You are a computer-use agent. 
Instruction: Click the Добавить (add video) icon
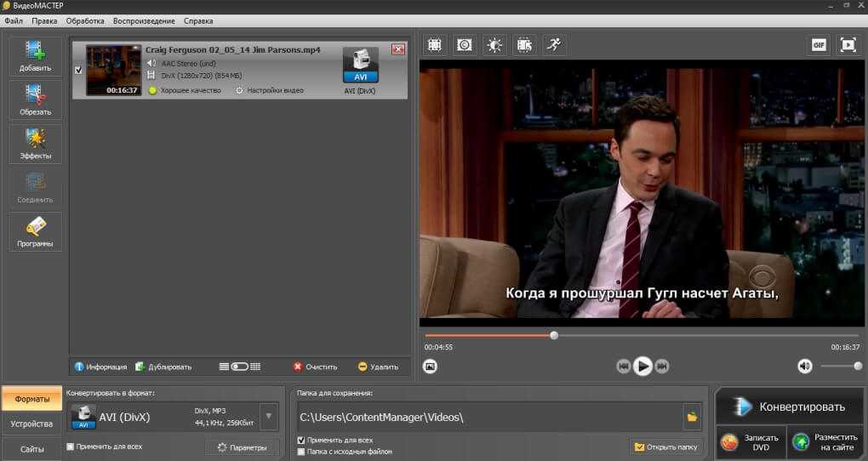(x=35, y=55)
